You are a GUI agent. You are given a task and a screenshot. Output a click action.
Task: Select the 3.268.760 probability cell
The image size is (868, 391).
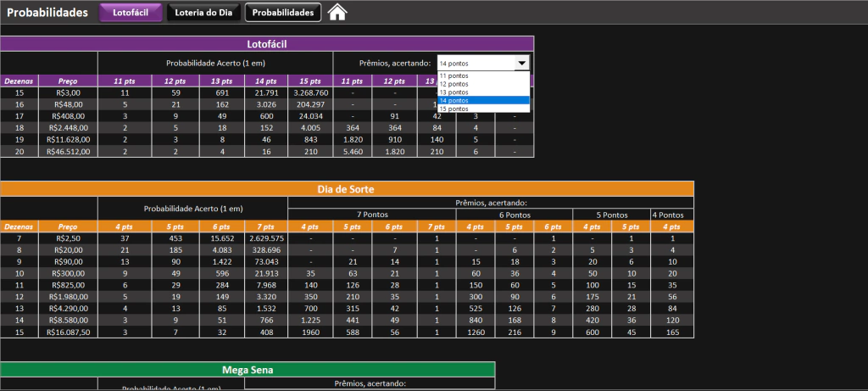click(x=310, y=92)
